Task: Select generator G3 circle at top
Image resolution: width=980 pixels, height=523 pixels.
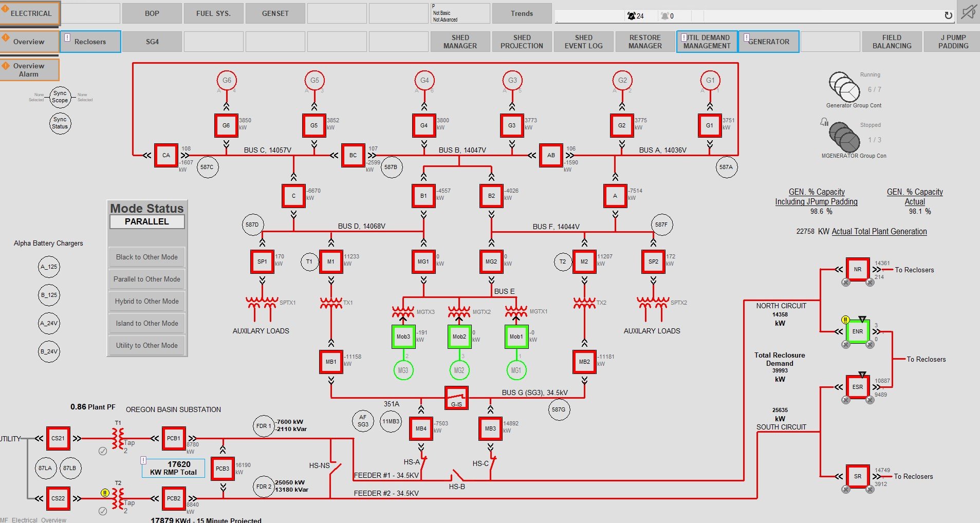Action: tap(512, 80)
